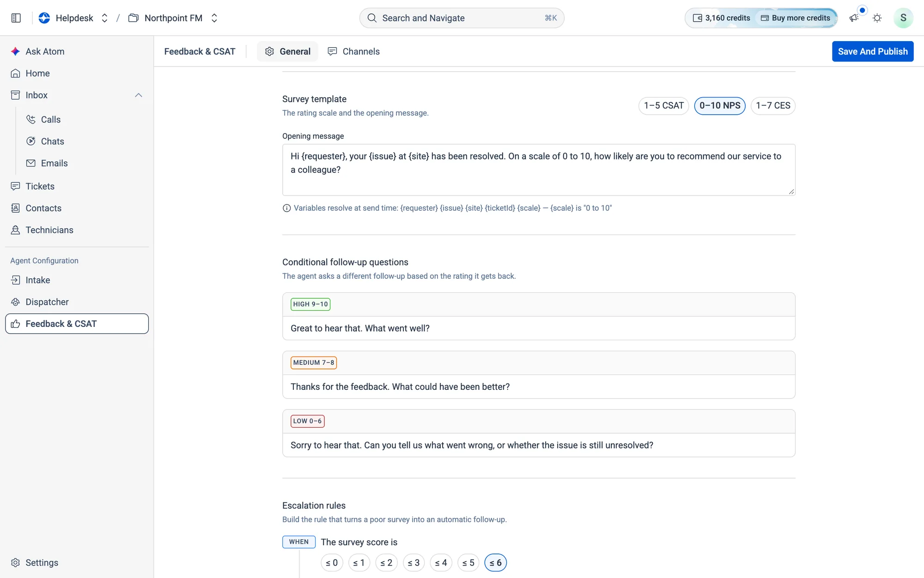Click the Settings gear in sidebar
Screen dimensions: 924x578
click(x=15, y=563)
